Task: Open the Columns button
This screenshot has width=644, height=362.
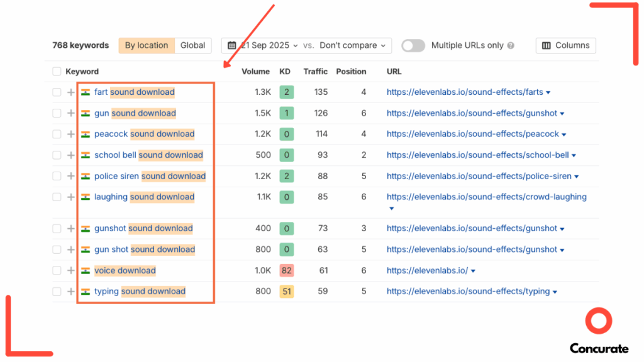Action: 565,45
